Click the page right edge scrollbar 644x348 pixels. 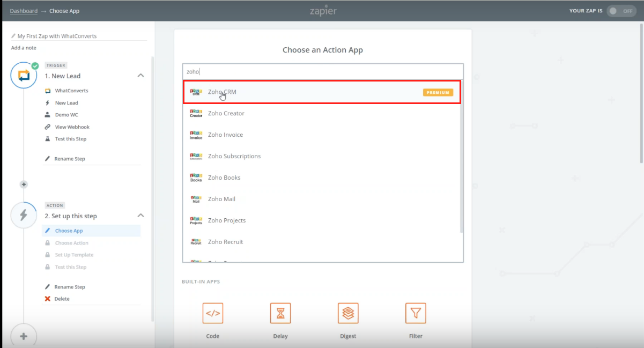[x=641, y=93]
